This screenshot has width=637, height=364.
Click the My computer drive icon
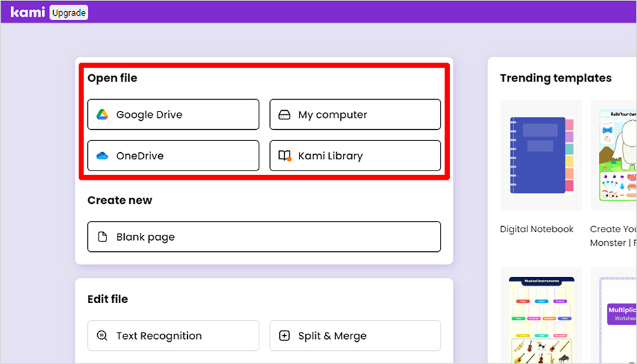point(284,115)
